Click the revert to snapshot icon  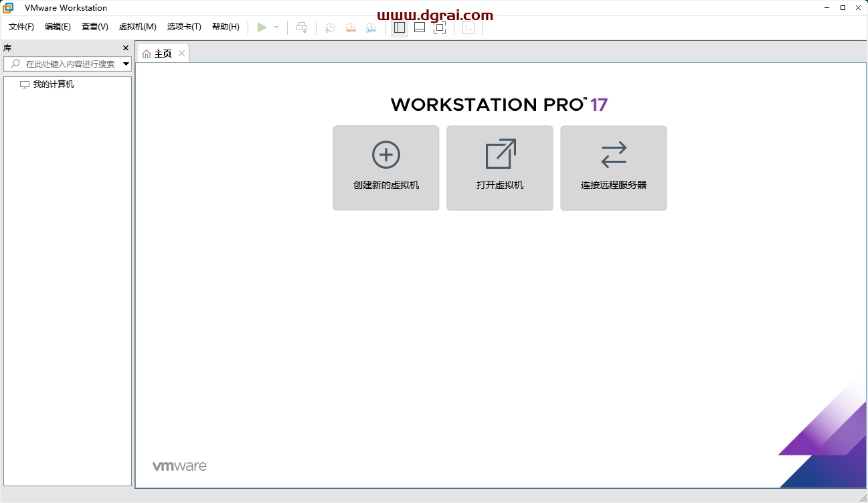point(351,27)
